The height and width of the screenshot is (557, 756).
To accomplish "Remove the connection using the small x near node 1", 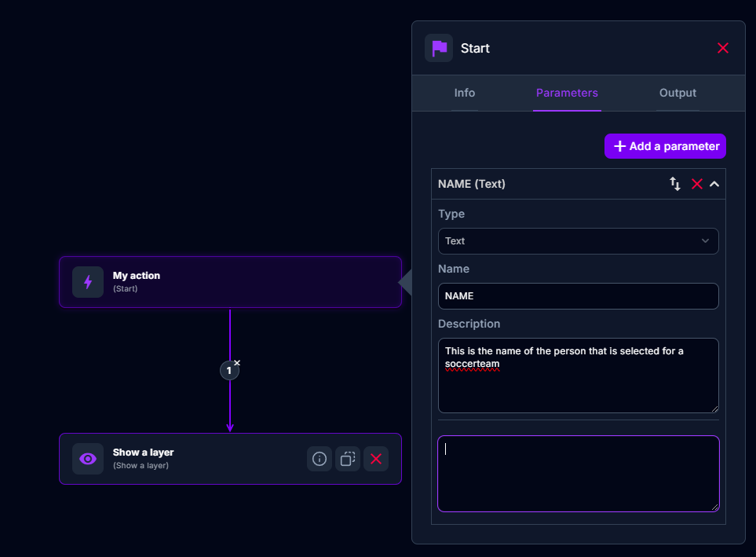I will (x=237, y=362).
